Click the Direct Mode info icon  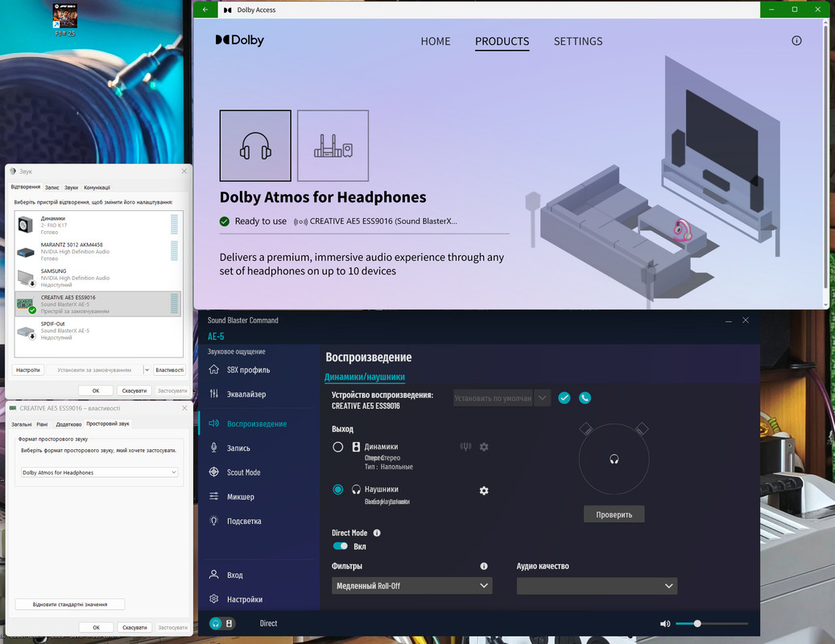(377, 533)
